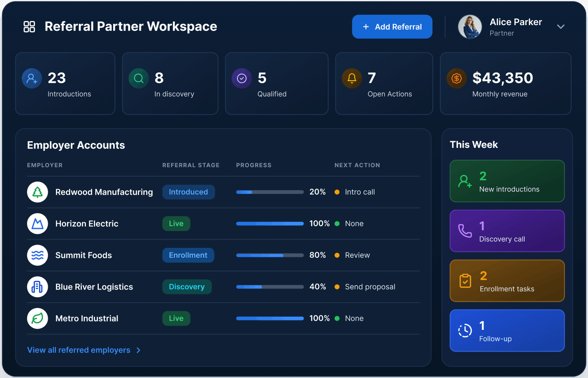Screen dimensions: 588x378
Task: Click the New introductions person-plus icon
Action: (x=465, y=181)
